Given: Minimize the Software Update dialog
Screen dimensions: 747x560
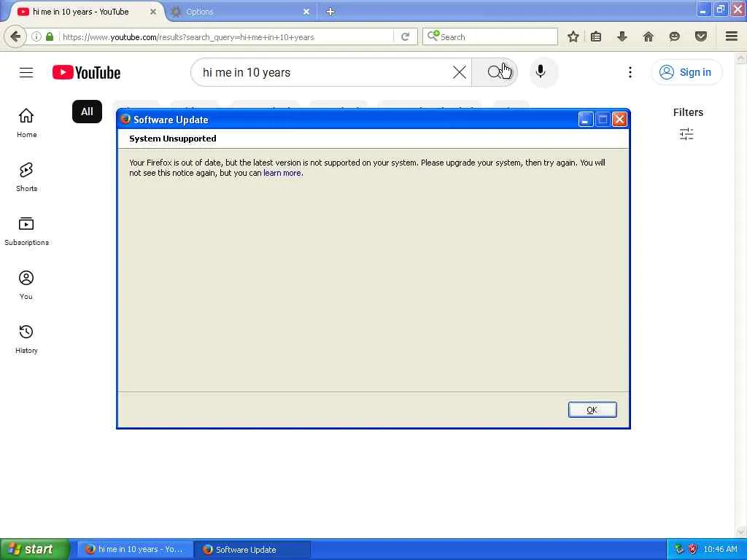Looking at the screenshot, I should click(x=586, y=119).
